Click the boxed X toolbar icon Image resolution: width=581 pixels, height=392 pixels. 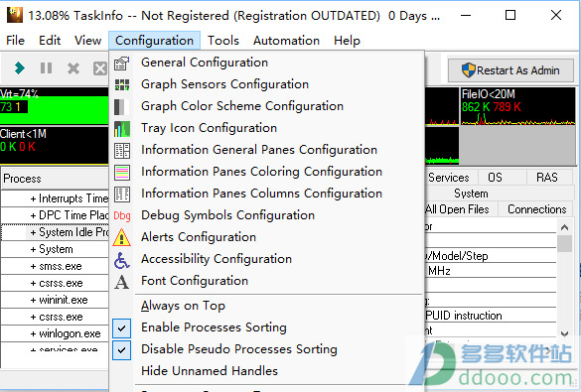tap(99, 68)
